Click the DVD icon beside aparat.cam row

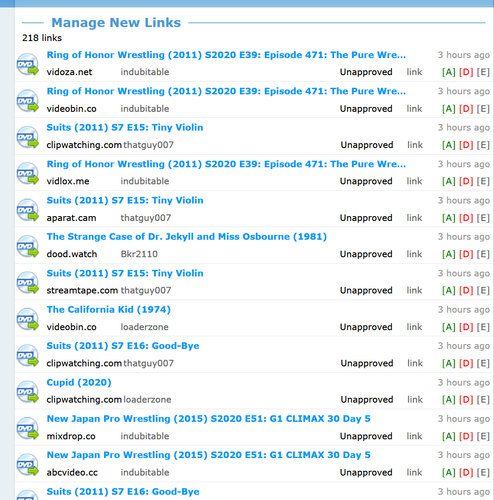tap(28, 210)
